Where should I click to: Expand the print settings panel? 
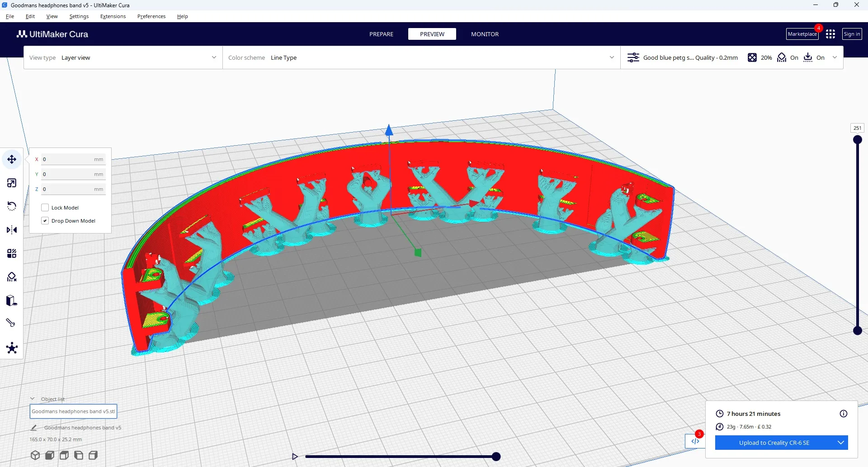tap(835, 57)
